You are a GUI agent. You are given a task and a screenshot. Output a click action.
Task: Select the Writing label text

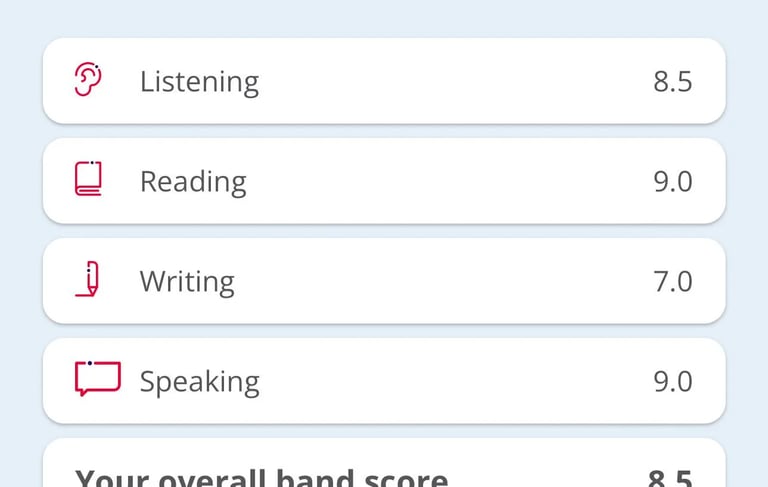[187, 282]
